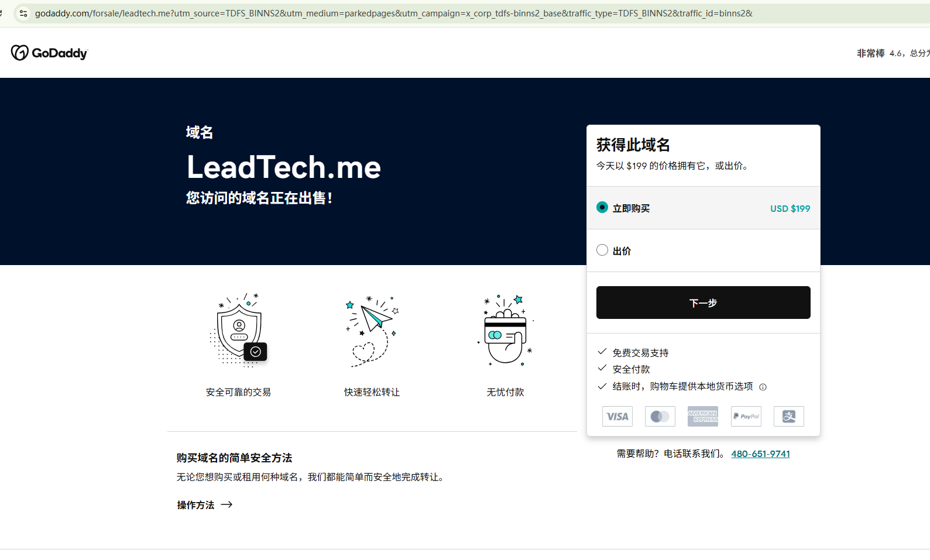Click the 无忧付款 label
The width and height of the screenshot is (930, 560).
[506, 392]
